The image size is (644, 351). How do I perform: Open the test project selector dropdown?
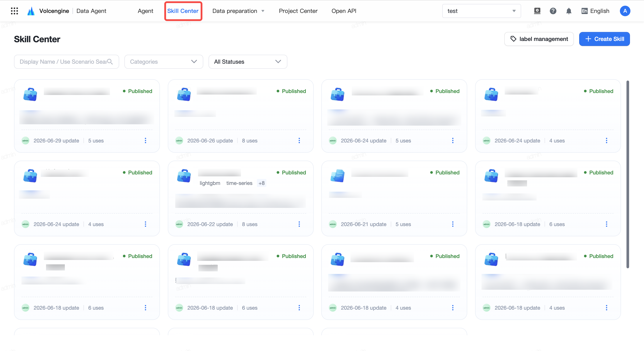tap(481, 11)
